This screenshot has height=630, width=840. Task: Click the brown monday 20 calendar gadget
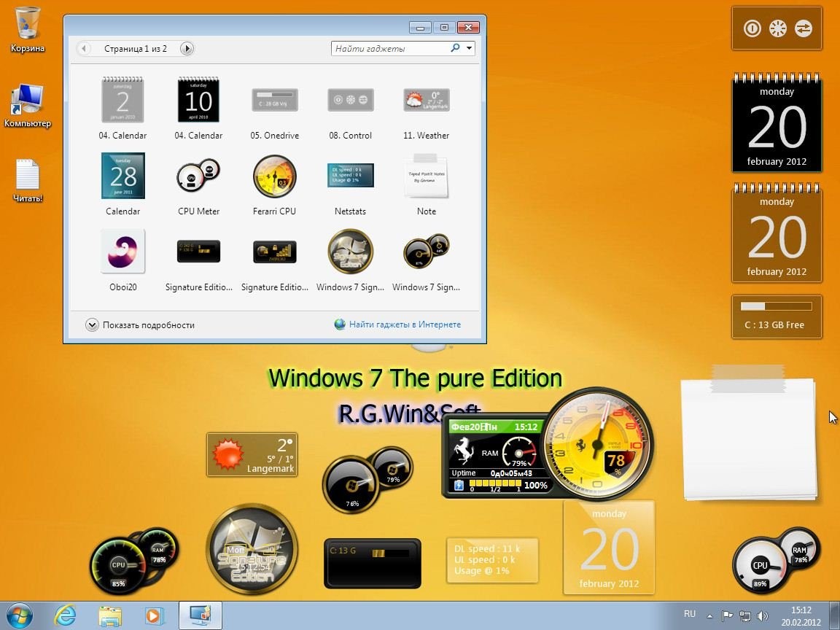pos(777,233)
